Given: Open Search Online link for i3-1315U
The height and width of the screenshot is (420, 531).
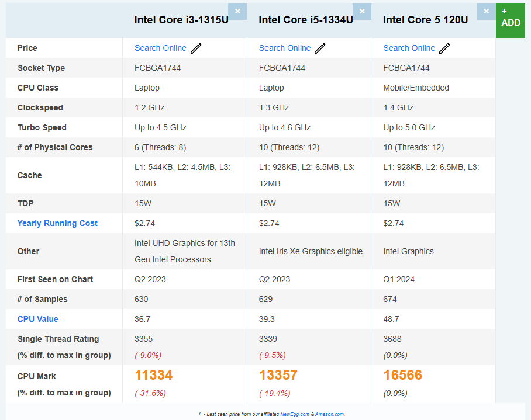Looking at the screenshot, I should (x=160, y=48).
